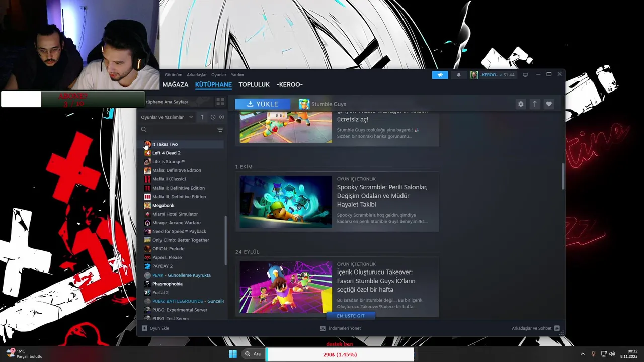Click the plus icon for Oyun Ekle
This screenshot has width=644, height=362.
(x=144, y=328)
